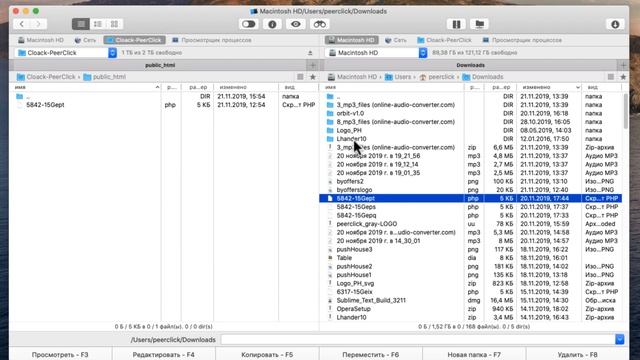This screenshot has height=360, width=640.
Task: Click peerclick breadcrumb in right path
Action: [x=437, y=77]
